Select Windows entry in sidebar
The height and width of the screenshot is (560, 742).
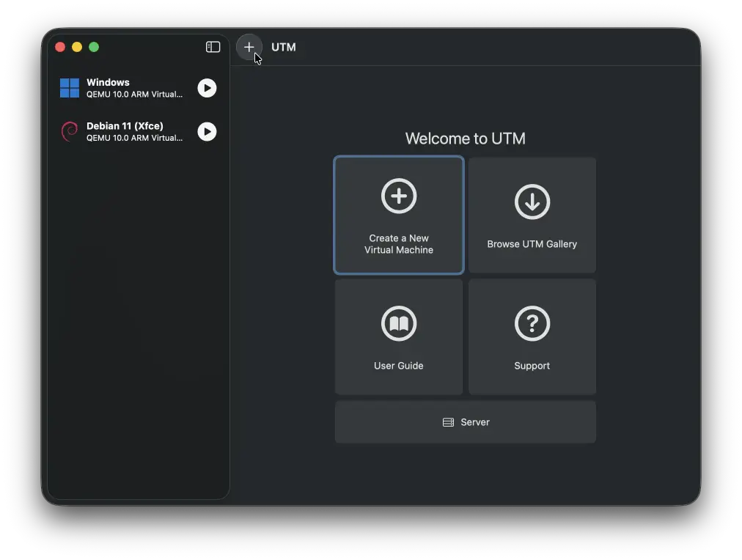click(x=138, y=88)
